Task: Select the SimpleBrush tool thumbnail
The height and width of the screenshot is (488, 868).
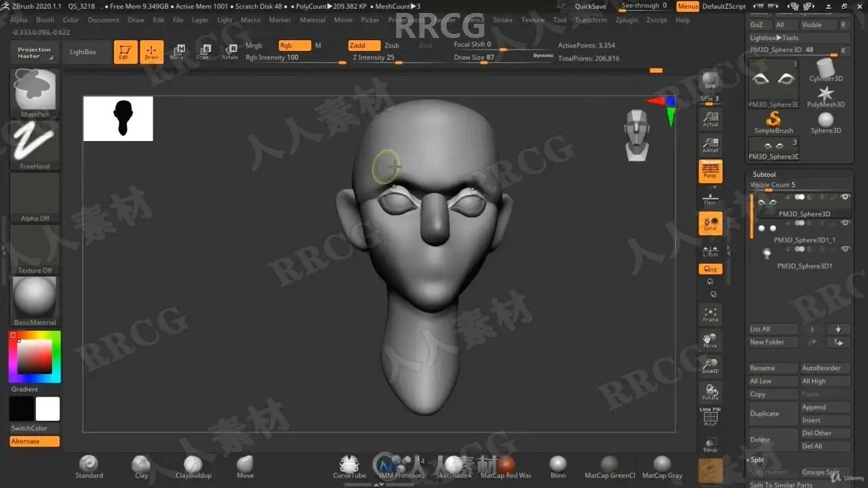Action: tap(773, 123)
